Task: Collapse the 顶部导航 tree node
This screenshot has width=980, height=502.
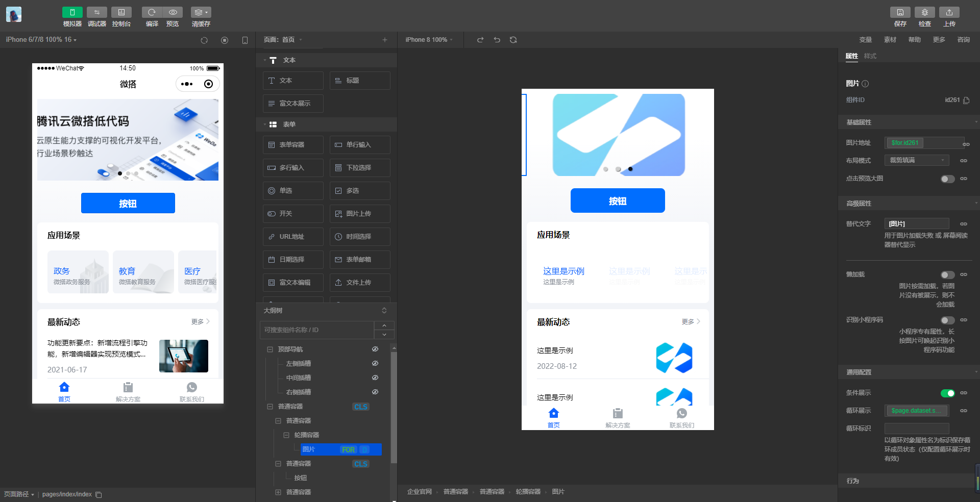Action: (x=270, y=349)
